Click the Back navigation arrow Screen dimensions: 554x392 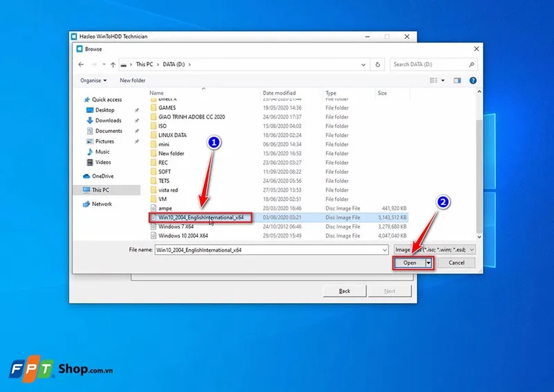(81, 64)
